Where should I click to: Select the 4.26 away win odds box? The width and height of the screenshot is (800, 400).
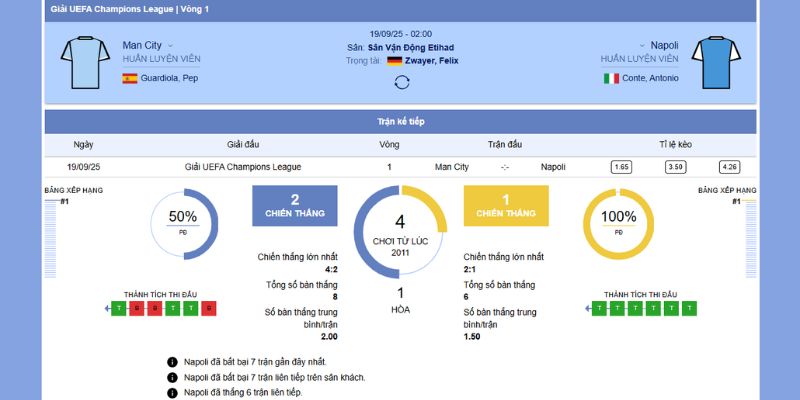730,167
